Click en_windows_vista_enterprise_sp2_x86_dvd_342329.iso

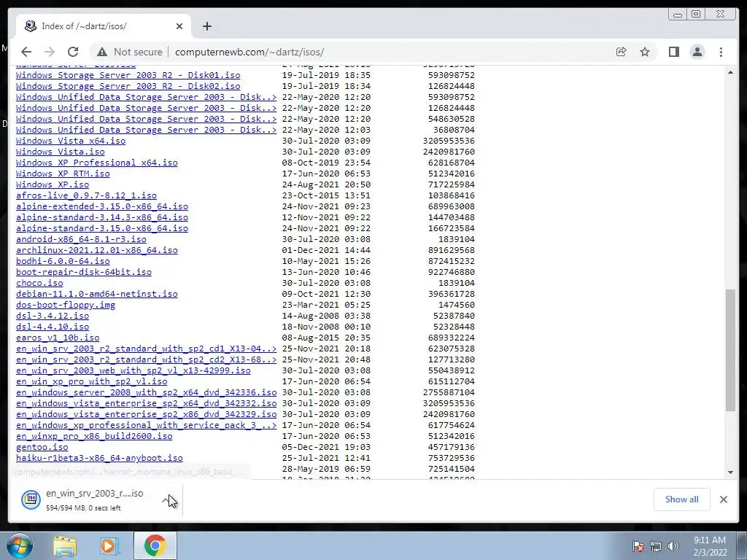[146, 414]
